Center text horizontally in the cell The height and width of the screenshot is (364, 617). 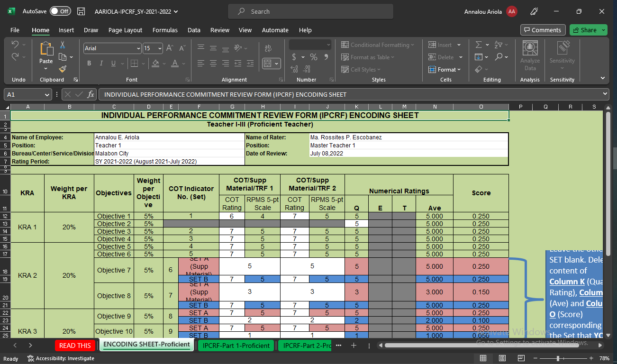pos(214,63)
